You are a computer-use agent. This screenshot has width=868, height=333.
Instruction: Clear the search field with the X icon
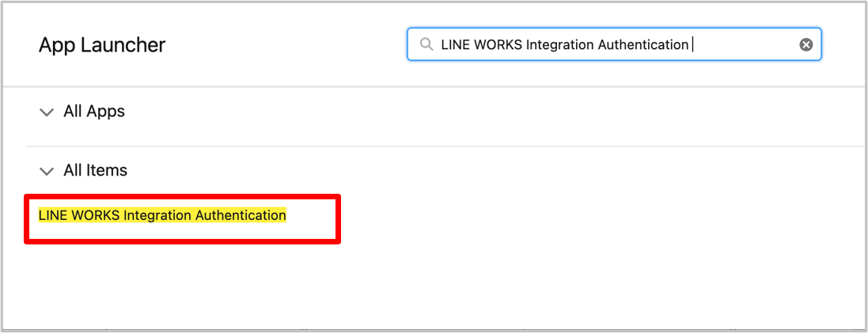[x=805, y=45]
